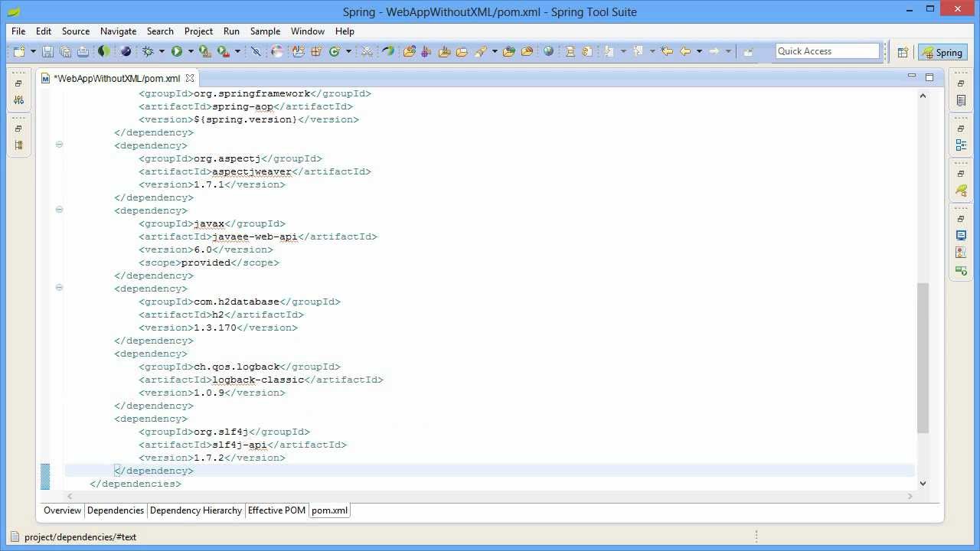Click the aspectjweaver artifactId text
This screenshot has width=980, height=551.
(252, 171)
